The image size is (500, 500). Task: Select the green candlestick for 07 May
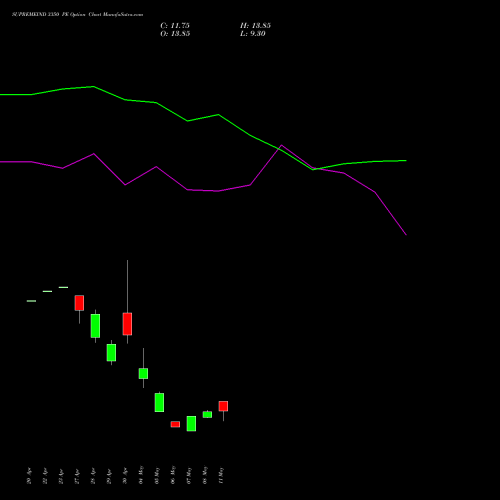[191, 423]
